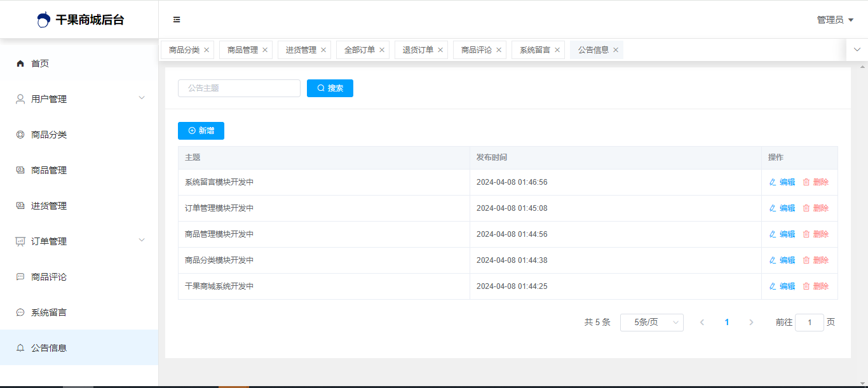Click the bell icon for 公告信息
The image size is (868, 388).
click(20, 348)
